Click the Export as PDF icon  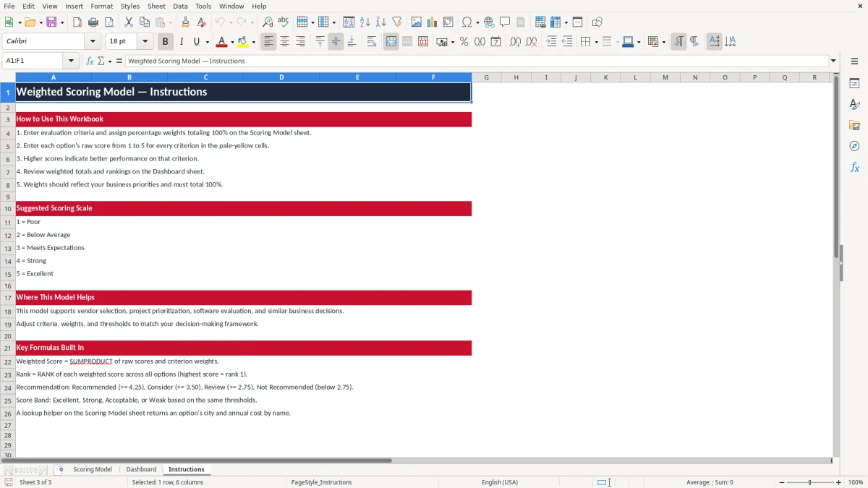pyautogui.click(x=77, y=22)
